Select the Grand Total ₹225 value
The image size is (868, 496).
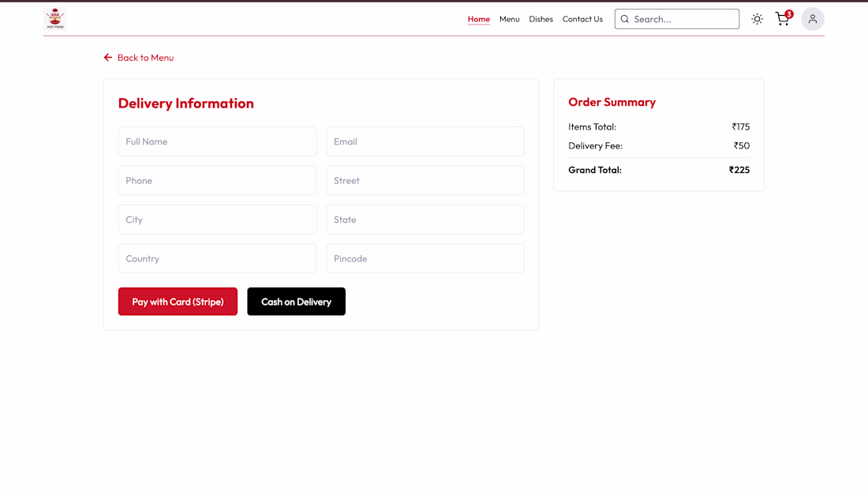(739, 170)
